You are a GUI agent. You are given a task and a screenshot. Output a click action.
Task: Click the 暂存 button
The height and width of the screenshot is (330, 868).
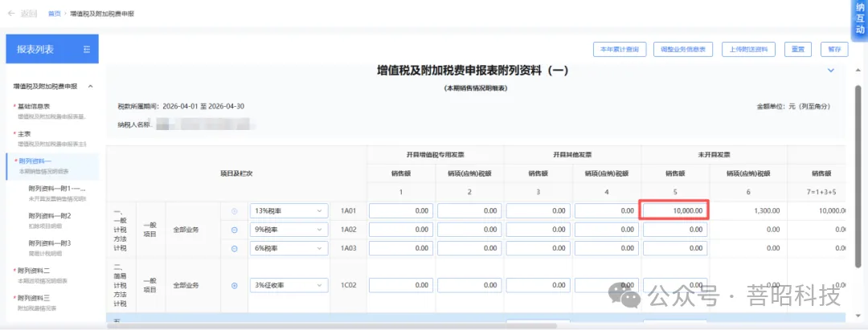pos(834,49)
